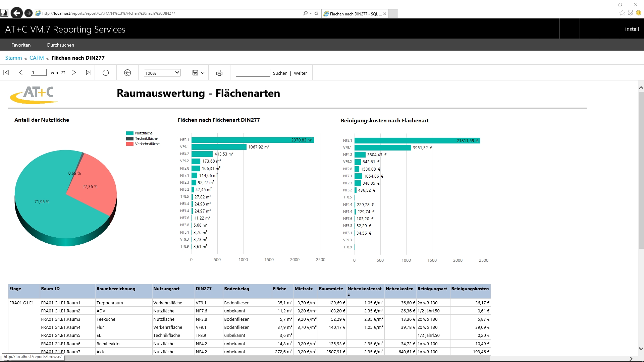Click the browser back arrow
This screenshot has width=644, height=362.
(x=16, y=13)
